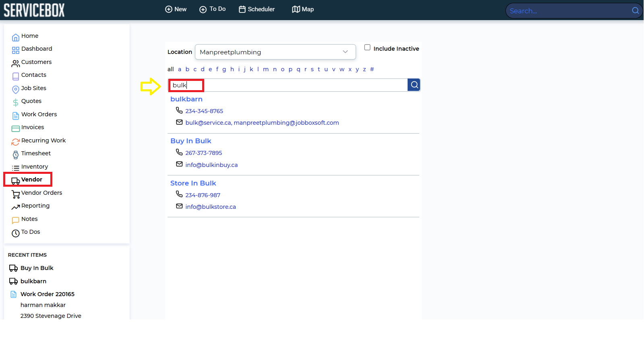Click the Dashboard grid icon
This screenshot has width=644, height=338.
[16, 50]
